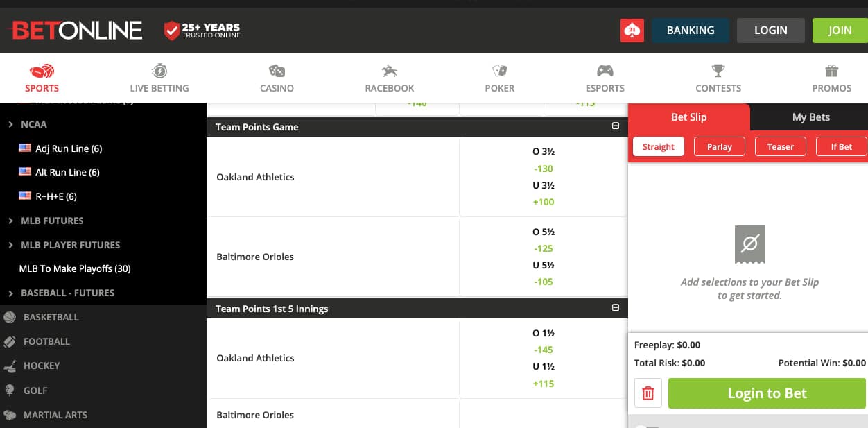Click the Banking button
Viewport: 868px width, 428px height.
point(691,31)
